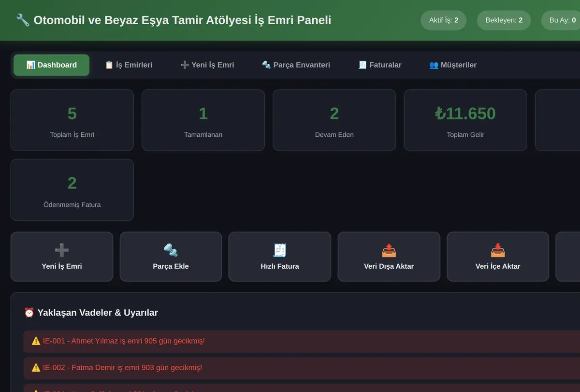The height and width of the screenshot is (392, 580).
Task: Click the warning icon on the IE-001 alert
Action: pyautogui.click(x=36, y=341)
